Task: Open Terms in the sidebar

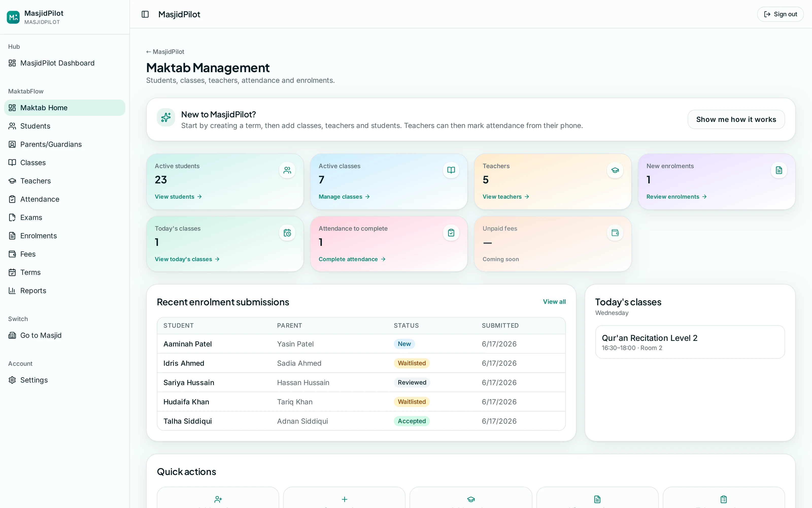Action: pos(64,273)
